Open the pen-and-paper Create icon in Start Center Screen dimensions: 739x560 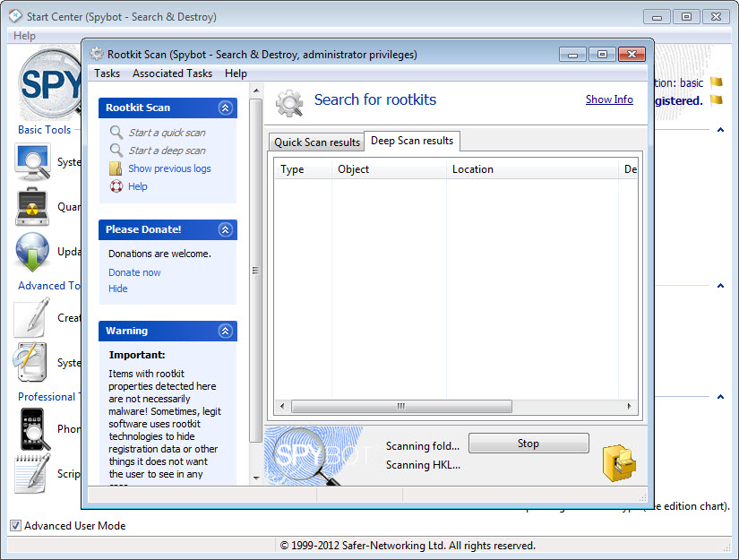(32, 318)
